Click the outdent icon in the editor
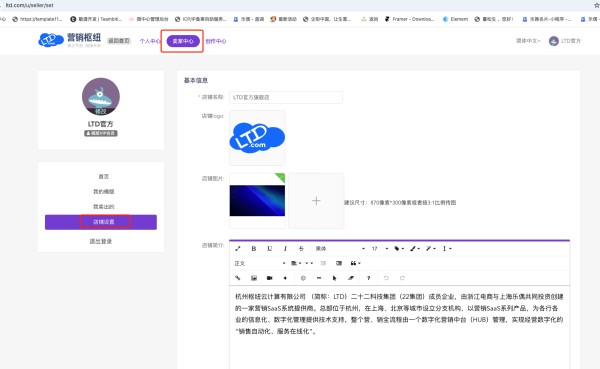This screenshot has width=600, height=369. (323, 263)
